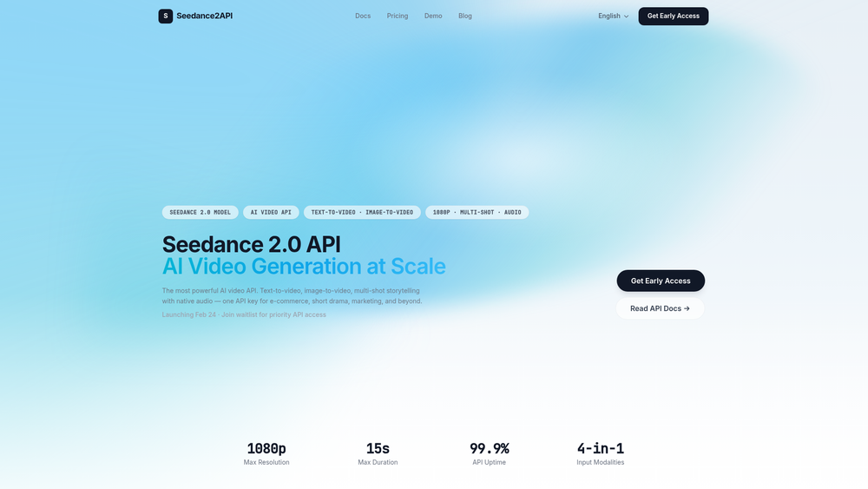Screen dimensions: 868x489
Task: Expand the English language dropdown
Action: pos(614,16)
